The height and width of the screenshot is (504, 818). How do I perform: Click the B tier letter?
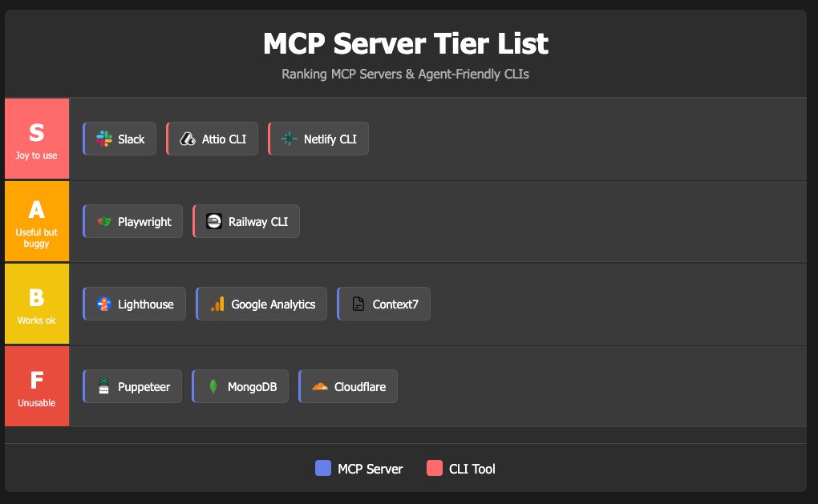pyautogui.click(x=37, y=297)
